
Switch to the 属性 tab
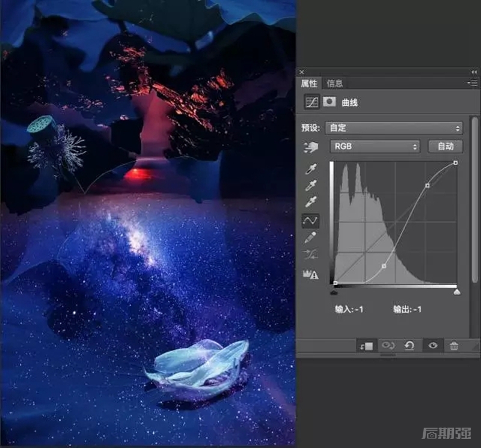click(309, 84)
